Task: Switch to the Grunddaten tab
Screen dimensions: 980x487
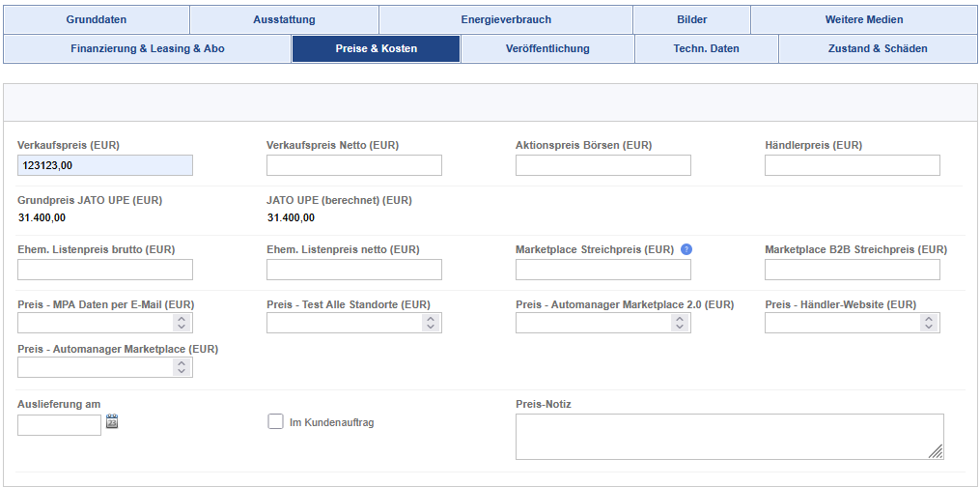Action: click(97, 19)
